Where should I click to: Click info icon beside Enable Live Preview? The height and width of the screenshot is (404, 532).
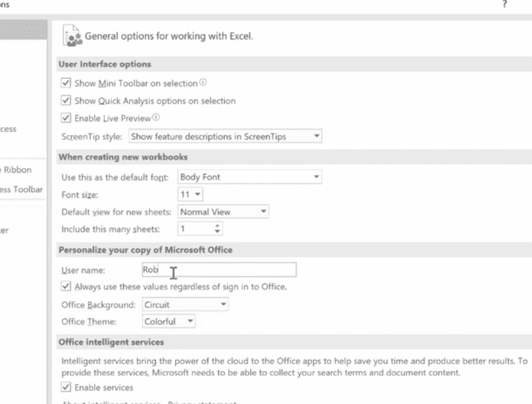pos(156,117)
